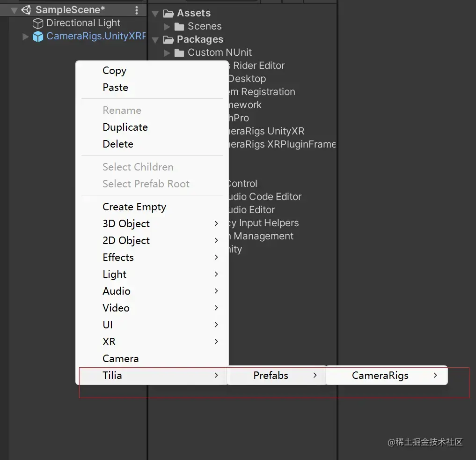
Task: Select the 'nework' package row
Action: tap(245, 105)
